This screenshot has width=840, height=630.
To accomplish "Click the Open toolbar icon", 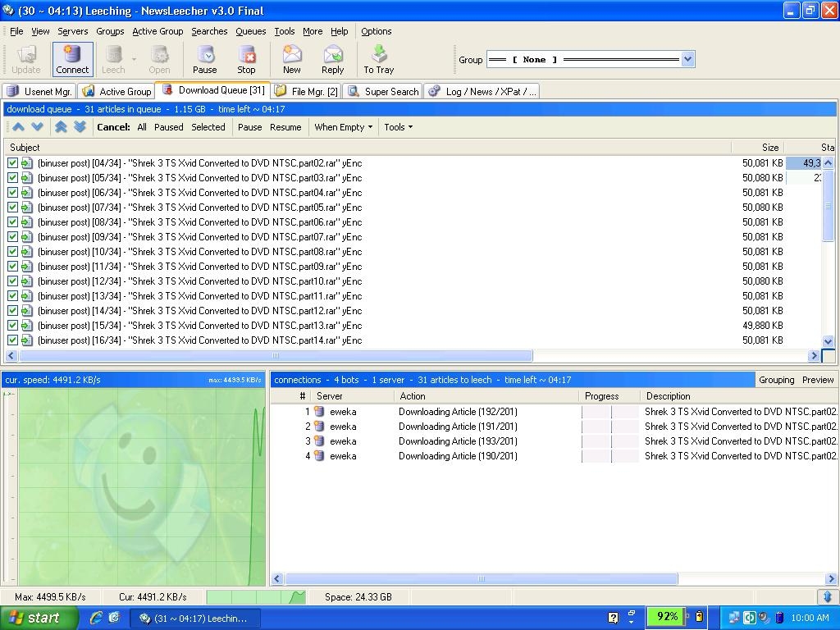I will [x=159, y=59].
